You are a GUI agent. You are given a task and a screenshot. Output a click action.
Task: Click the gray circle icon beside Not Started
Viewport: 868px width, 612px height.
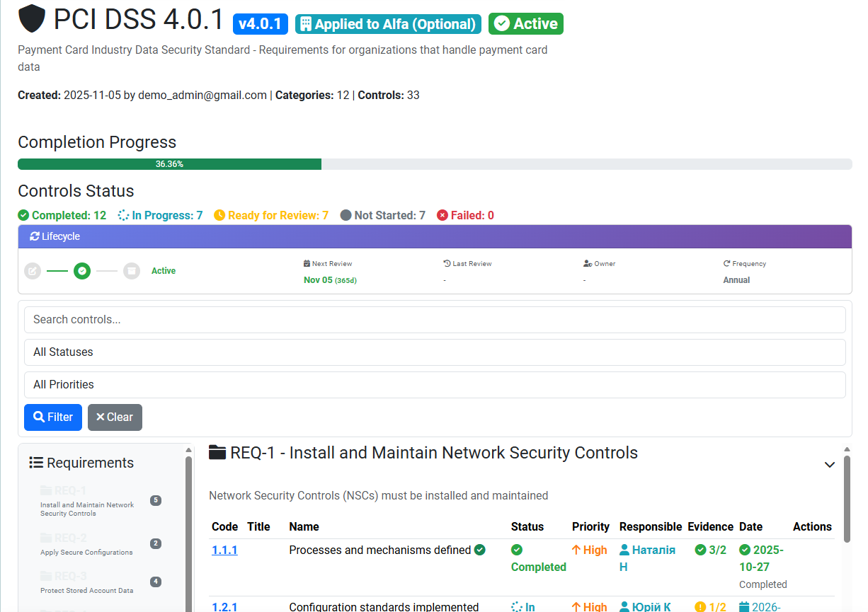(x=346, y=215)
